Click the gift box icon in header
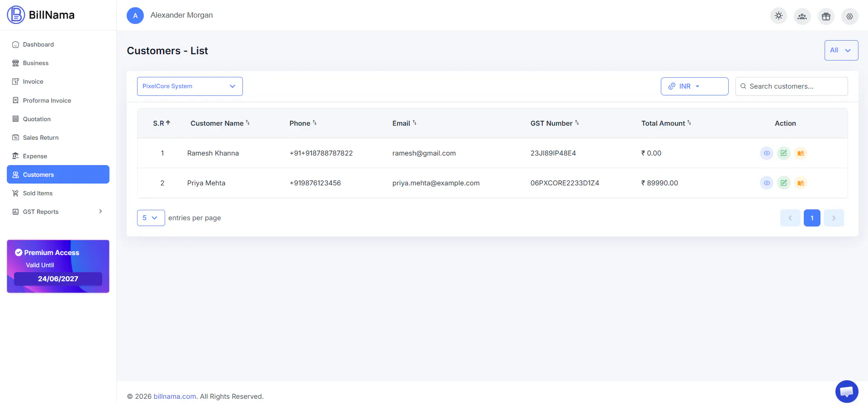 coord(826,16)
